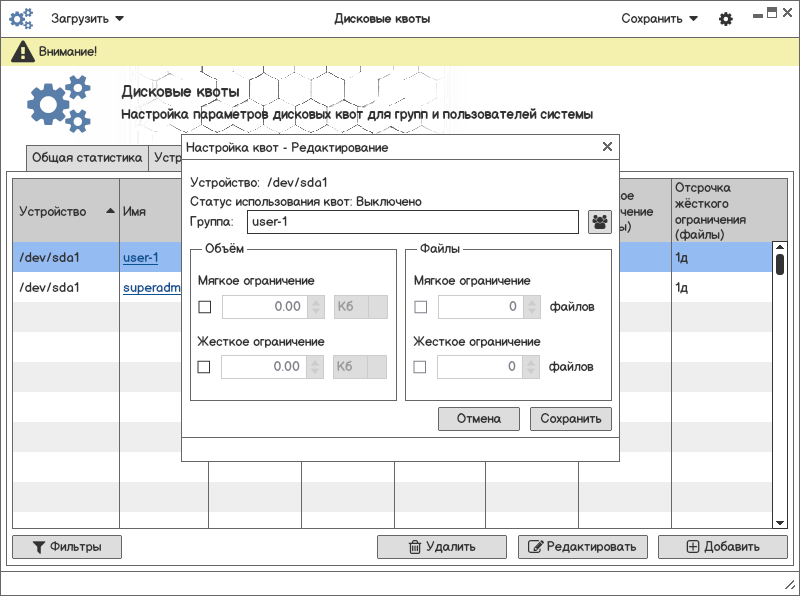This screenshot has height=596, width=800.
Task: Open settings gear icon in title bar
Action: (726, 19)
